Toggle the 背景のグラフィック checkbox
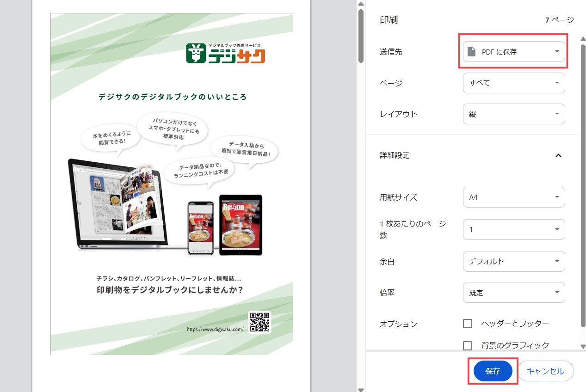Screen dimensions: 586x392 click(x=468, y=345)
